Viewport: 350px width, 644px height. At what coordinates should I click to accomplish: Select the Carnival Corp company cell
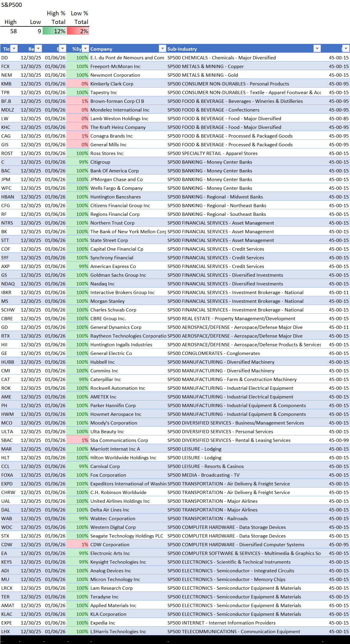128,466
